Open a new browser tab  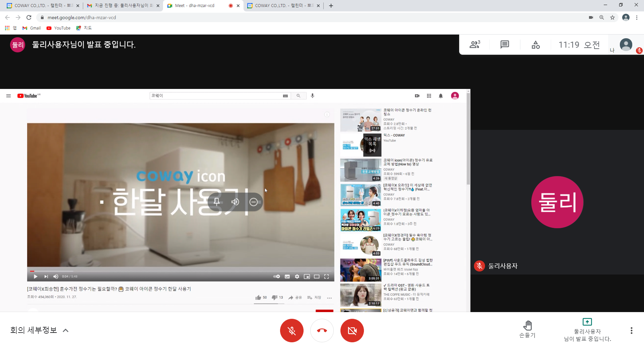pyautogui.click(x=331, y=6)
